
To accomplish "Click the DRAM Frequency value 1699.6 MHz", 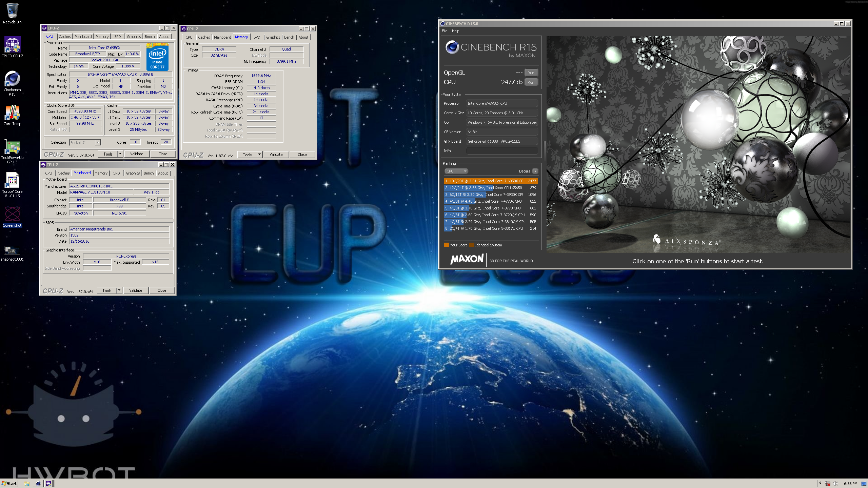I will (261, 76).
